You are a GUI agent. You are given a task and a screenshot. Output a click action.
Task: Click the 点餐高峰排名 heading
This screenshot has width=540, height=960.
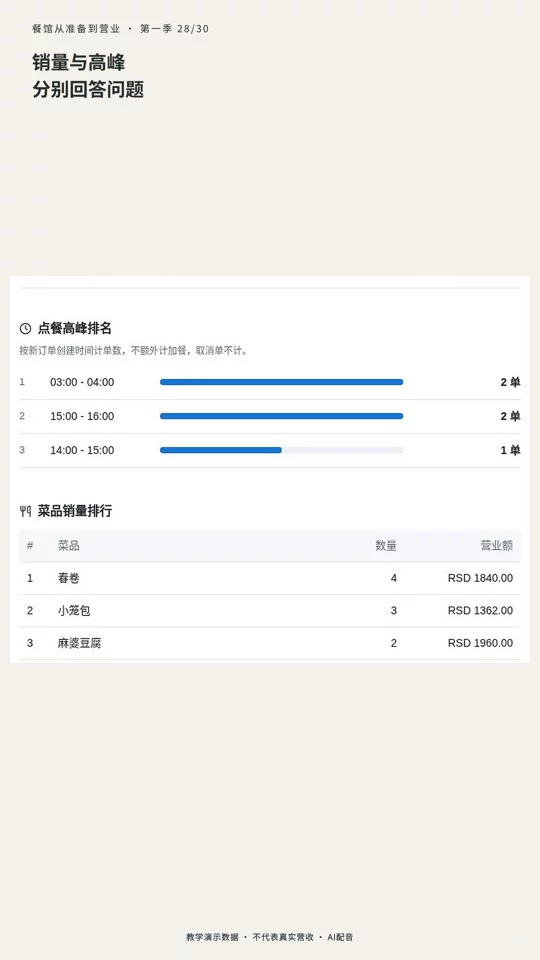[75, 329]
